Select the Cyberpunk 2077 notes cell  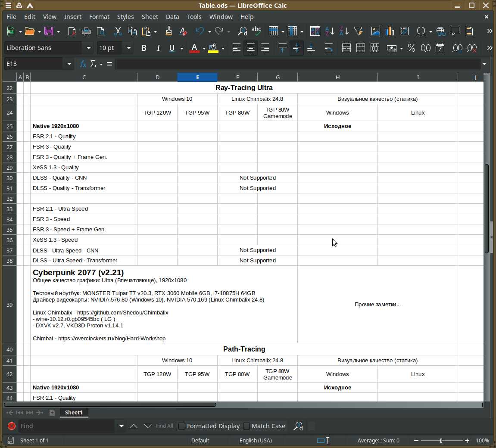(x=164, y=305)
